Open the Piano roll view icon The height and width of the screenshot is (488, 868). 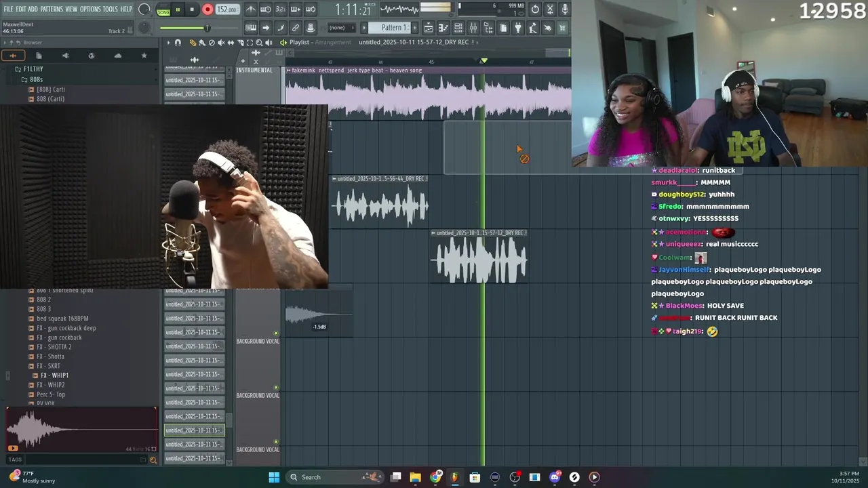[443, 28]
